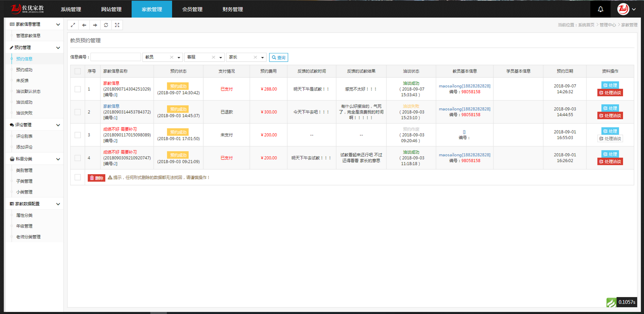Open the 财务管理 top menu
644x314 pixels.
tap(233, 9)
